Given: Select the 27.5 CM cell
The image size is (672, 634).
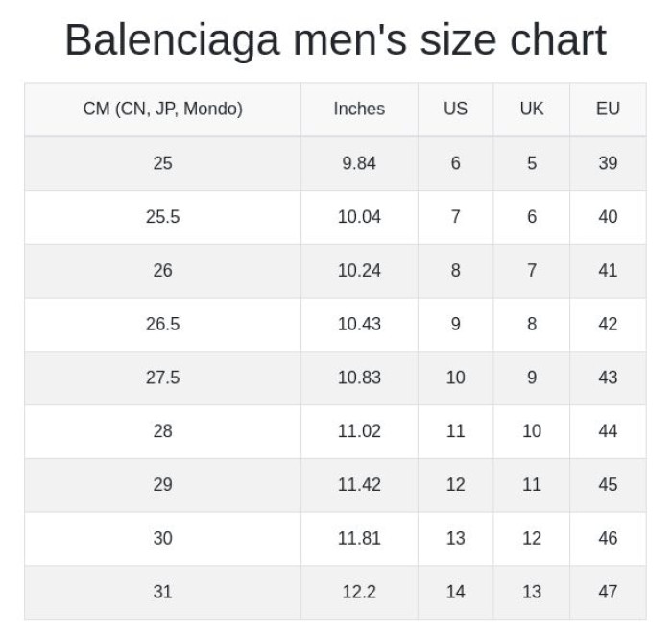Looking at the screenshot, I should tap(162, 378).
